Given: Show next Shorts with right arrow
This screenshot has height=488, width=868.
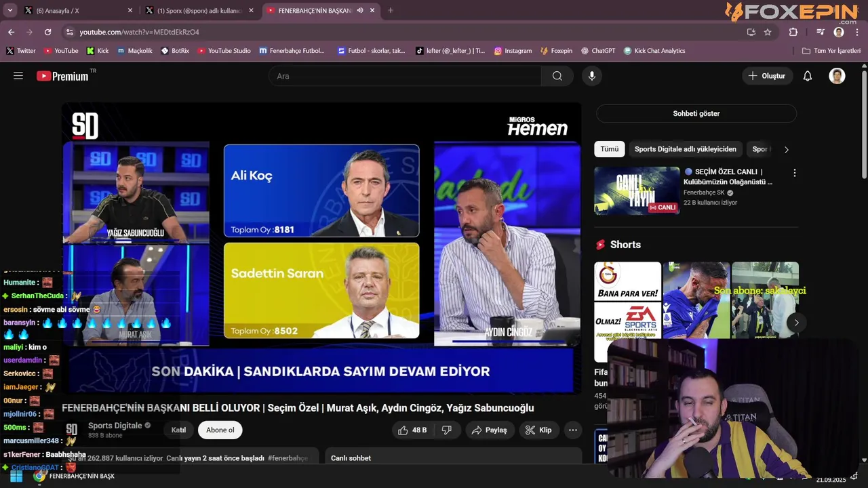Looking at the screenshot, I should coord(797,323).
